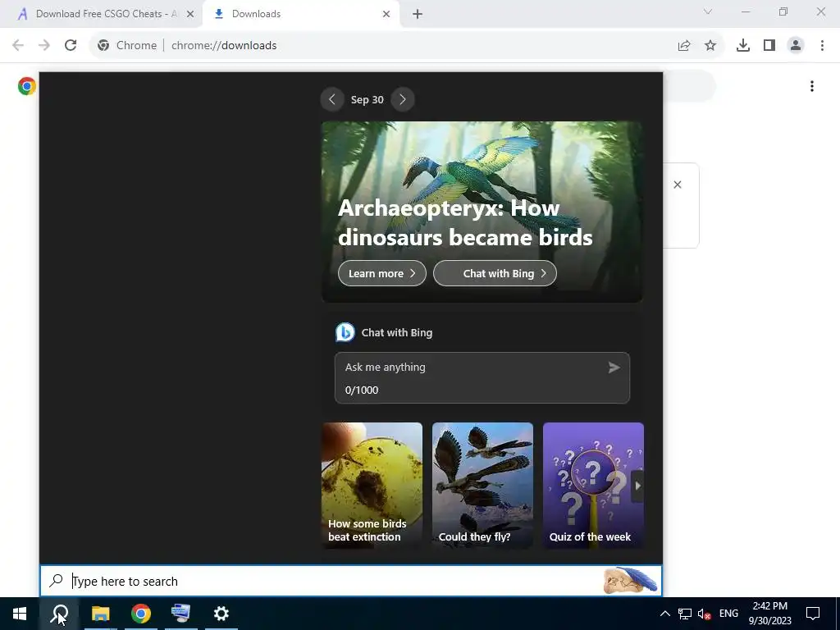This screenshot has width=840, height=630.
Task: Open Settings gear on the taskbar
Action: [221, 614]
